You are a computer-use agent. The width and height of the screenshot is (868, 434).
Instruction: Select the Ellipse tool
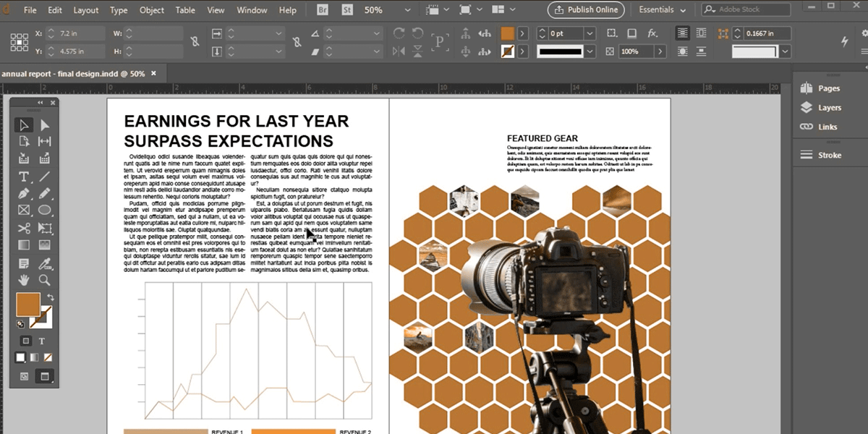click(x=44, y=210)
